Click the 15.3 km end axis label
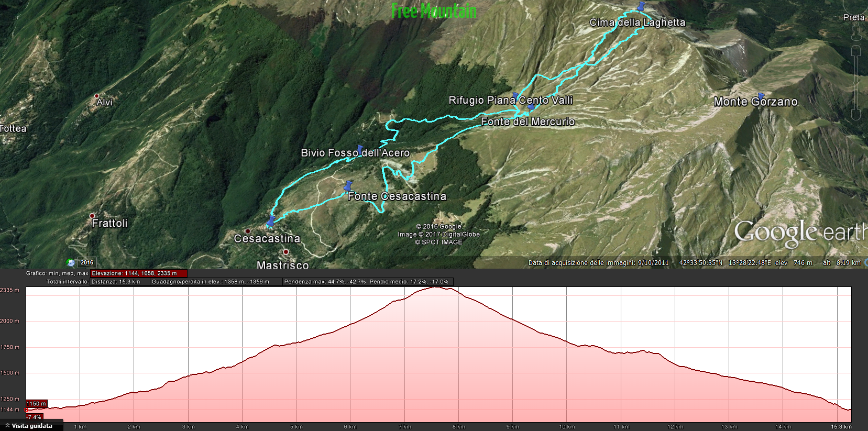Image resolution: width=868 pixels, height=431 pixels. pyautogui.click(x=841, y=427)
